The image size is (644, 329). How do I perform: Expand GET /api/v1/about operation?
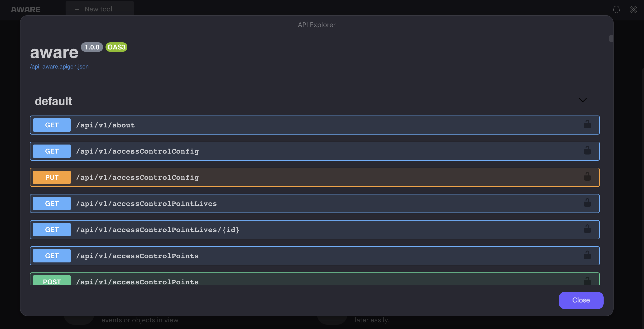click(315, 125)
